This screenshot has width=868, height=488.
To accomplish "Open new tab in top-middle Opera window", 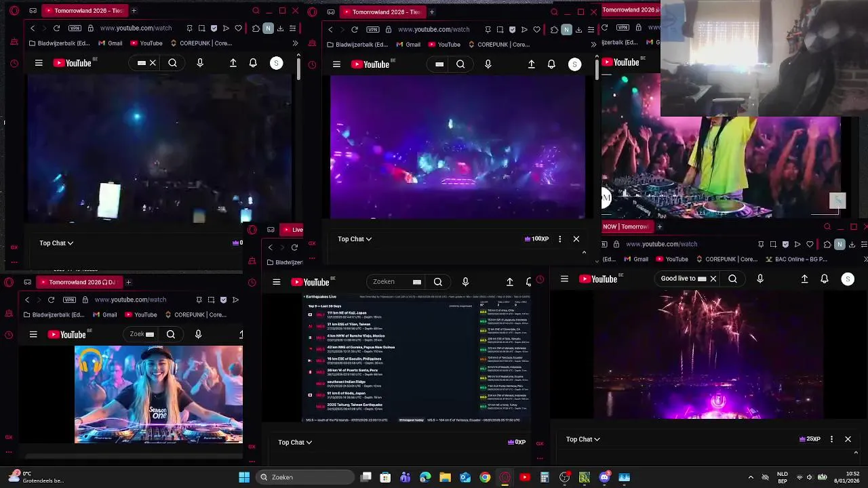I will pyautogui.click(x=432, y=12).
